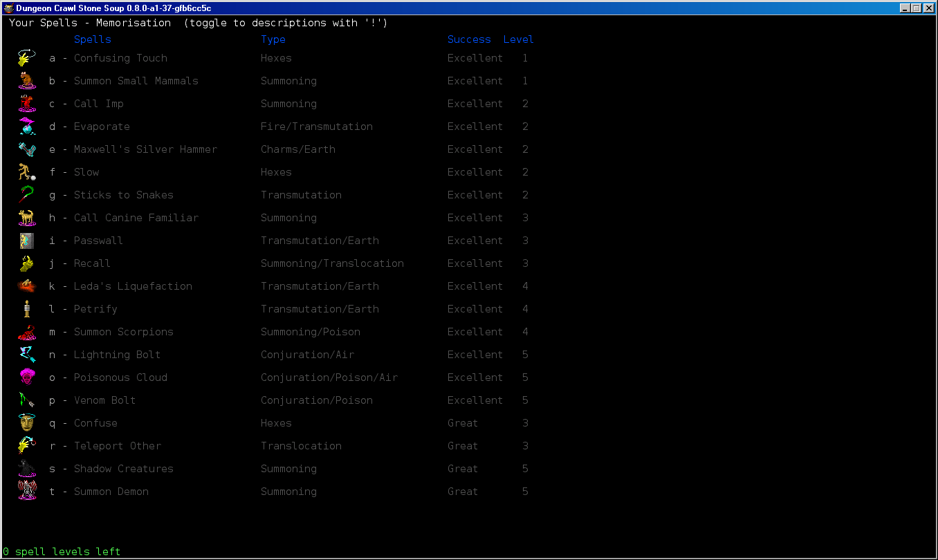Screen dimensions: 938x560
Task: Click the Success column header
Action: tap(469, 40)
